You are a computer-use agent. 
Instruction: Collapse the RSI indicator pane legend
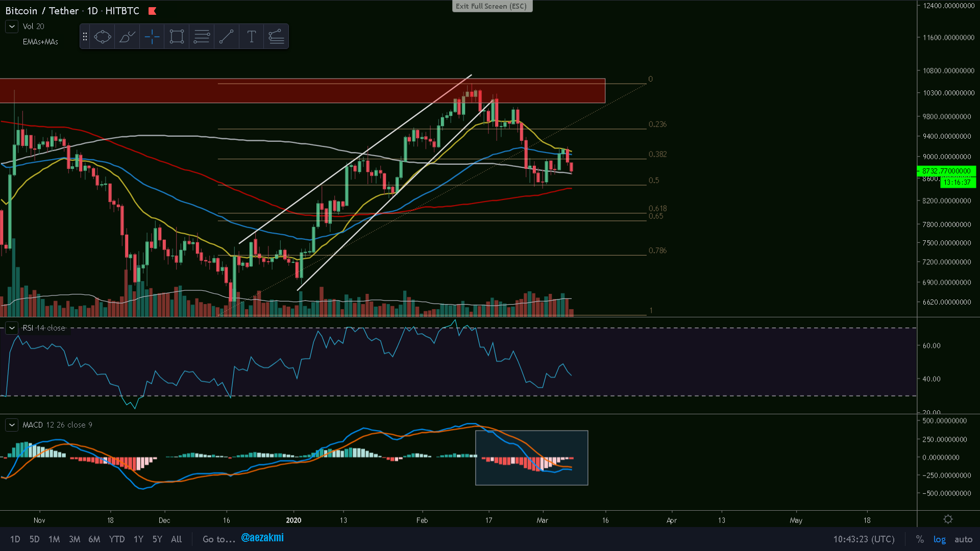point(12,328)
